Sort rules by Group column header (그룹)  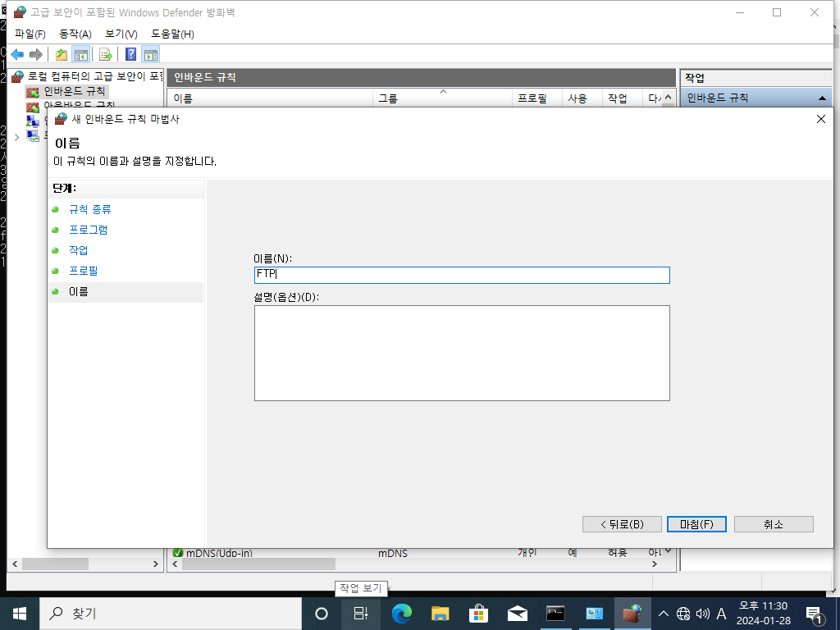point(442,98)
